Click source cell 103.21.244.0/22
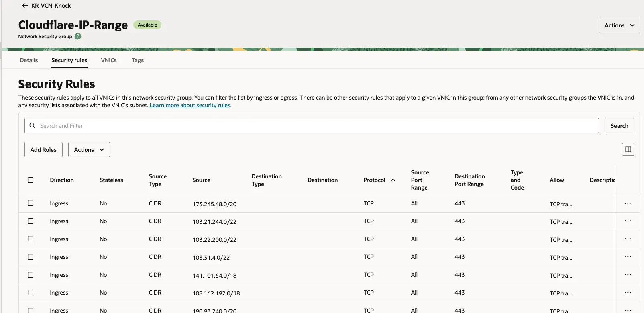Screen dimensions: 644x313 click(x=214, y=222)
